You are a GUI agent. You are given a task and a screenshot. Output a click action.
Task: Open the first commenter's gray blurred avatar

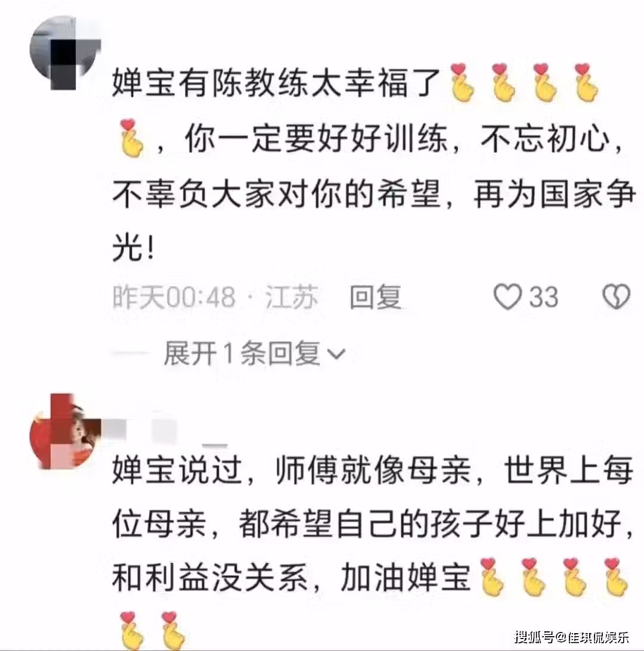click(66, 53)
